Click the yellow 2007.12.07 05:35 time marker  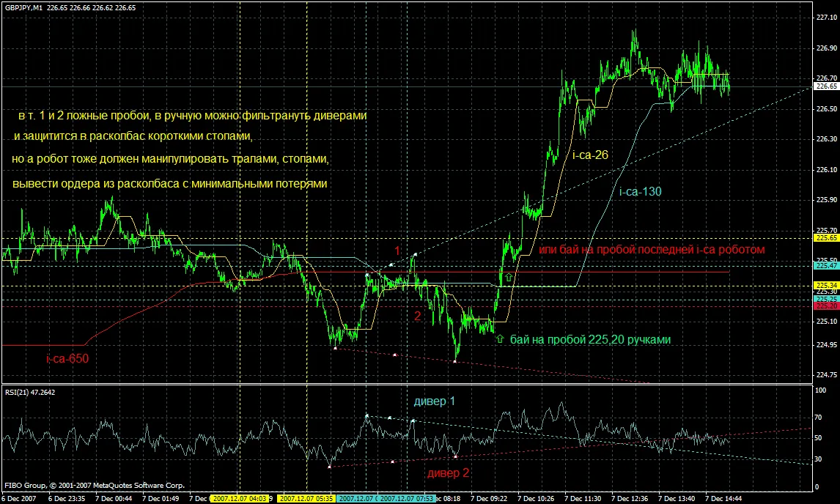click(x=307, y=498)
